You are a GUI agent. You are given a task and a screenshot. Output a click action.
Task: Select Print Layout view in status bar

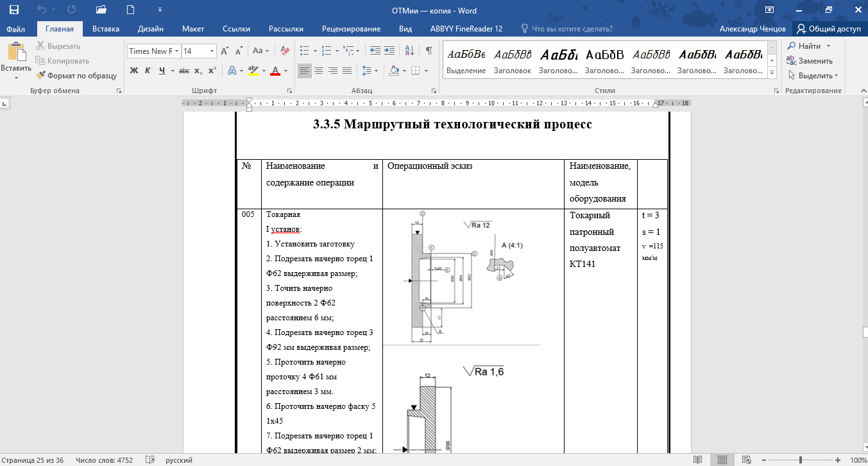click(722, 460)
